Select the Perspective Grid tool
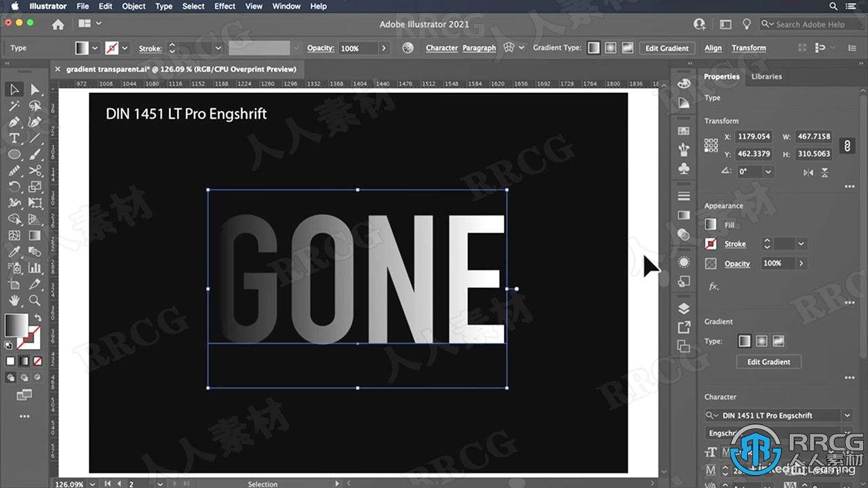 35,219
